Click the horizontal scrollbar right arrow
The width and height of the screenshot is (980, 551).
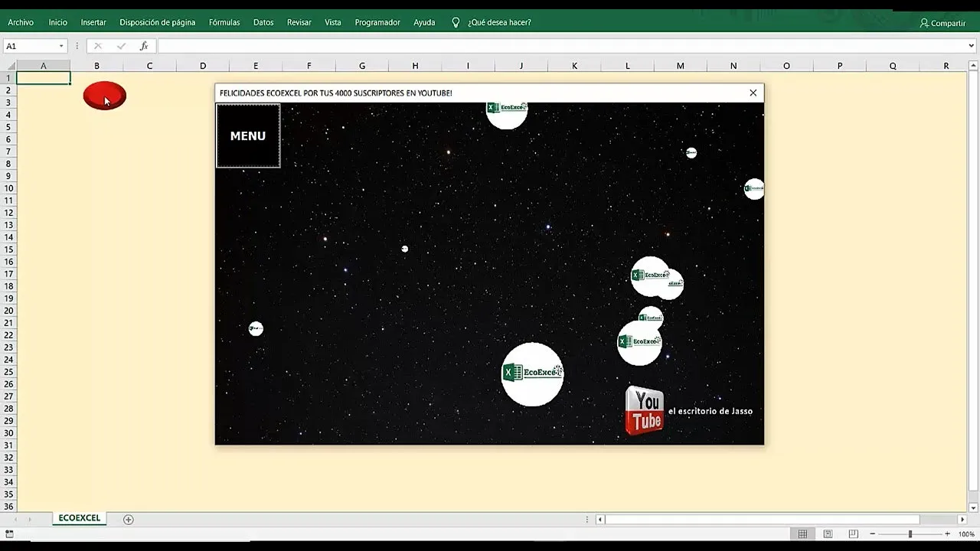(962, 520)
